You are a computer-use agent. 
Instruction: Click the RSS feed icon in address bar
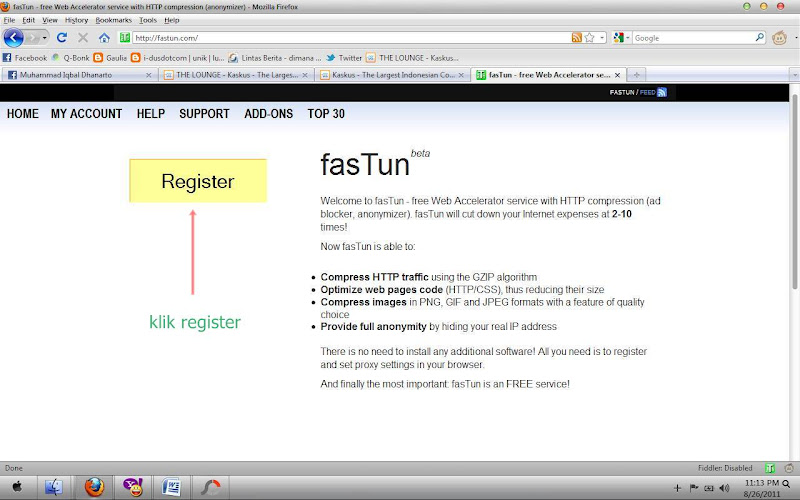[x=577, y=37]
